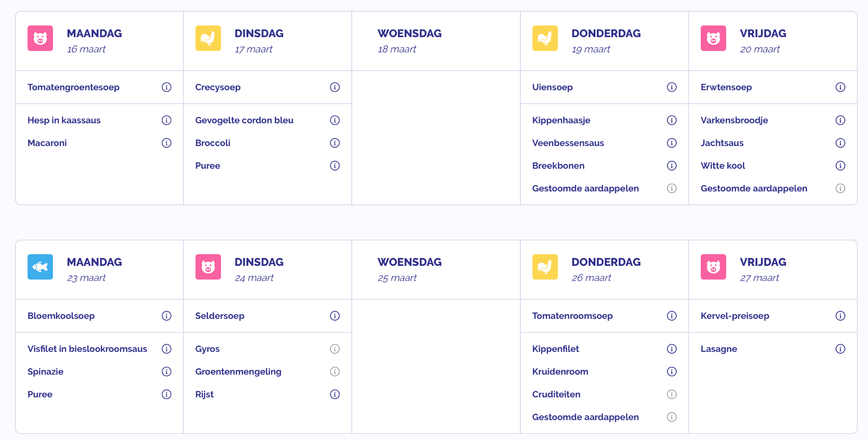Click the fish icon for Maandag 23 maart
This screenshot has width=868, height=441.
(40, 267)
